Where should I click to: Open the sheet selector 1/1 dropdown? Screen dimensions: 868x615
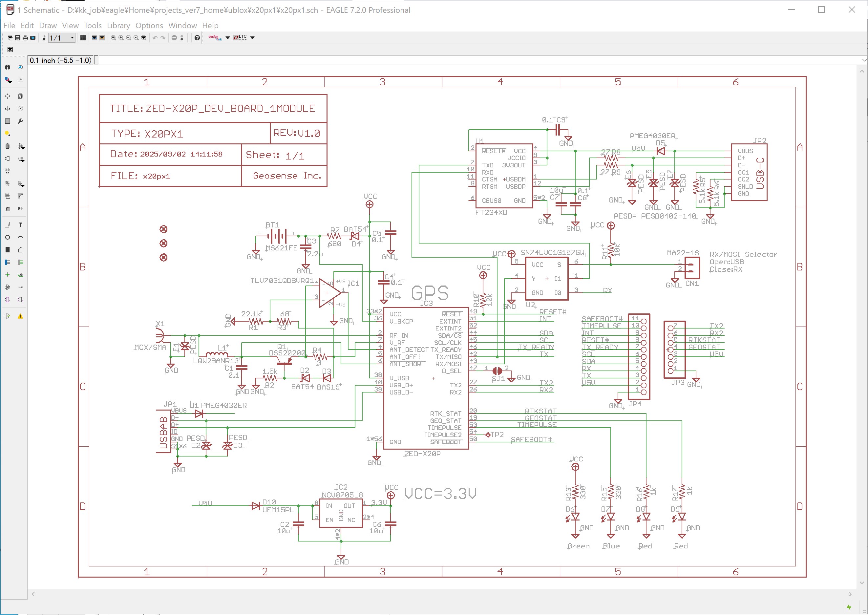(x=72, y=38)
